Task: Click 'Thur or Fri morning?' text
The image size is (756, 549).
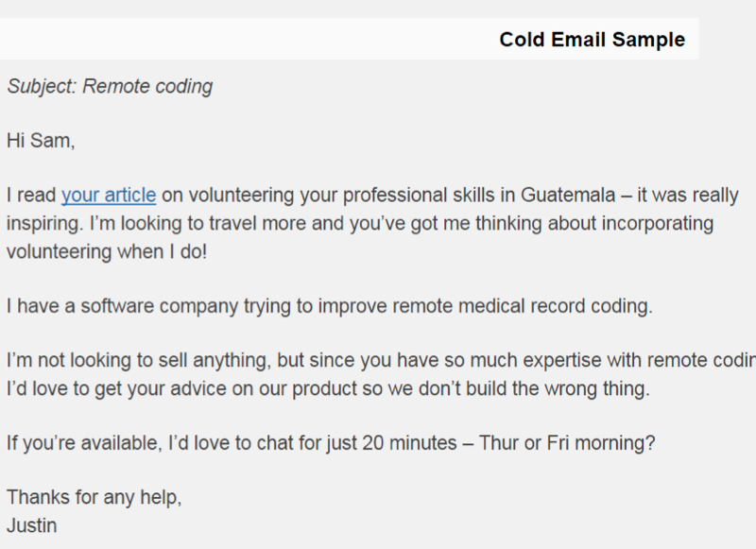Action: [x=567, y=443]
